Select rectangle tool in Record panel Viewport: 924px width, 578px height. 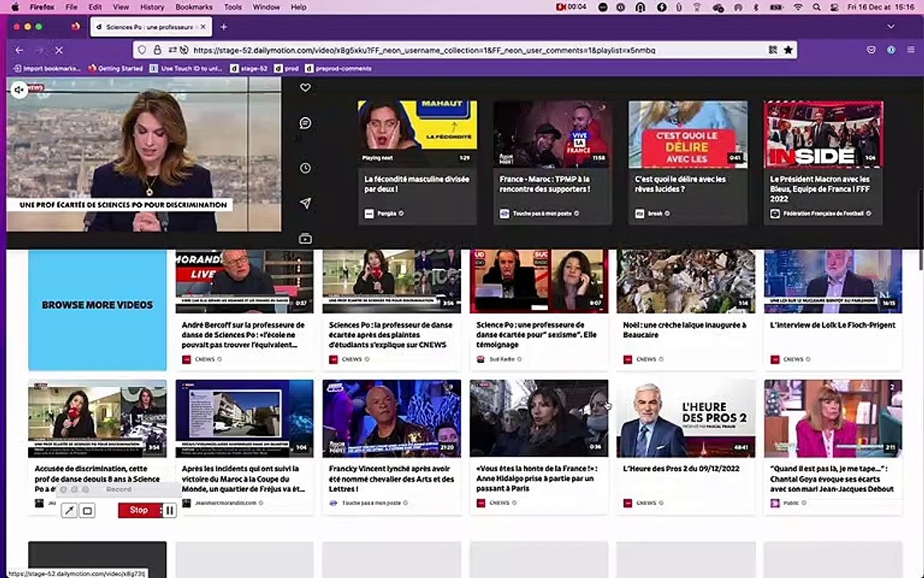point(87,511)
